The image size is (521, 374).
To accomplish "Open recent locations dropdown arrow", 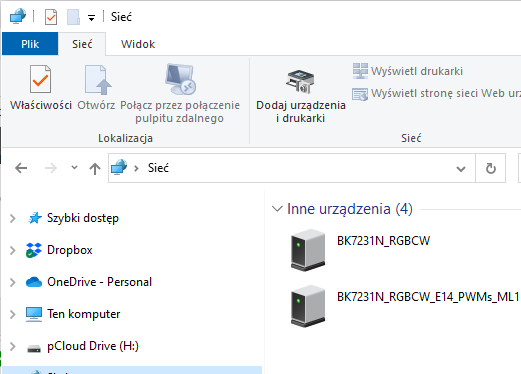I will [74, 168].
